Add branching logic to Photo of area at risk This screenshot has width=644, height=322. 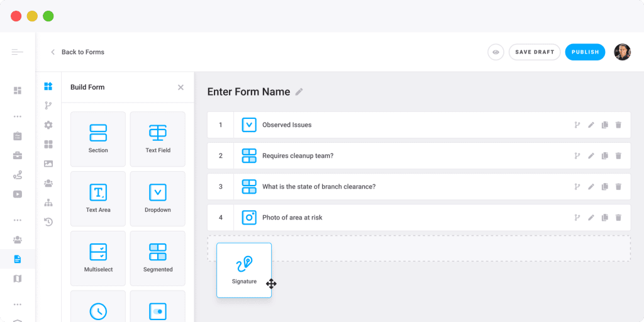pos(577,217)
